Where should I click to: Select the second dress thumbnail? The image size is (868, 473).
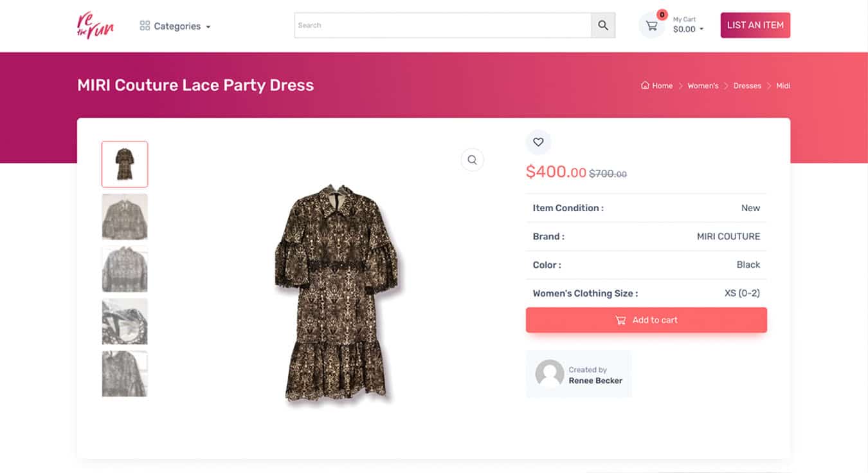pos(125,217)
